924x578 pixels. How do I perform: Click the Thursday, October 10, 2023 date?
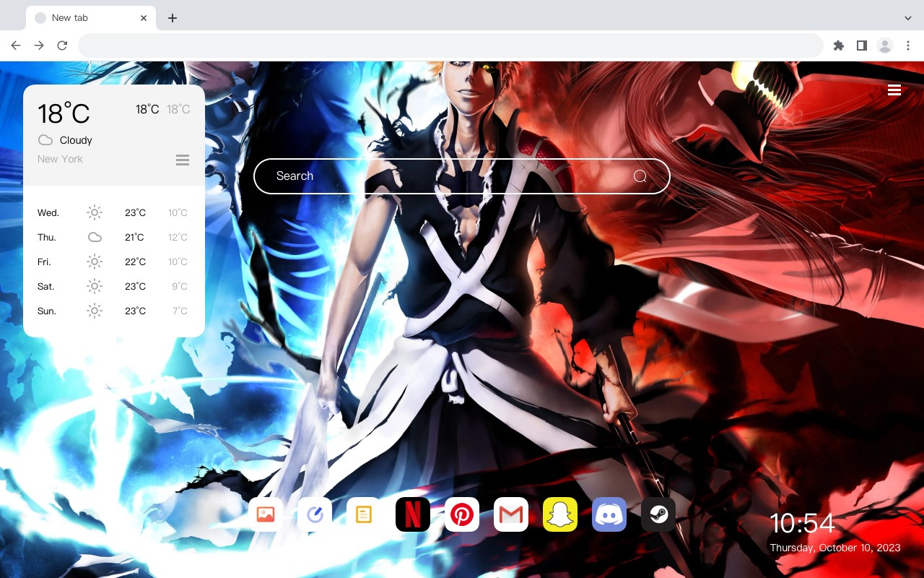point(835,548)
